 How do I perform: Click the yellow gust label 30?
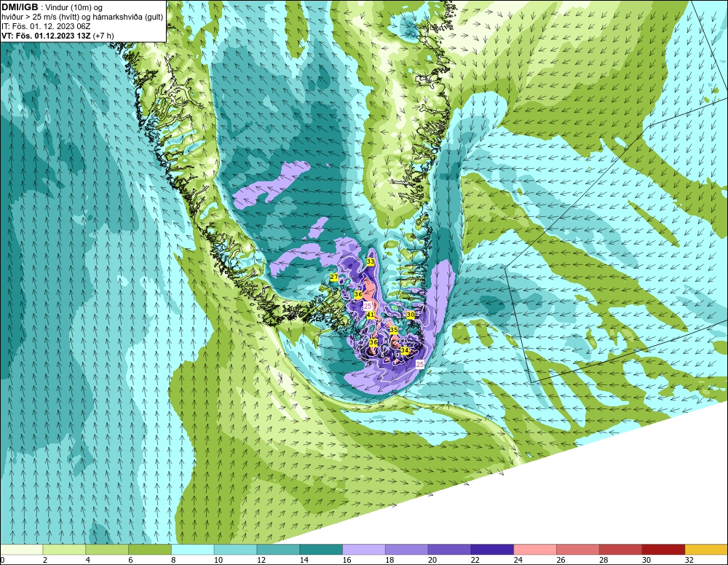pyautogui.click(x=411, y=315)
